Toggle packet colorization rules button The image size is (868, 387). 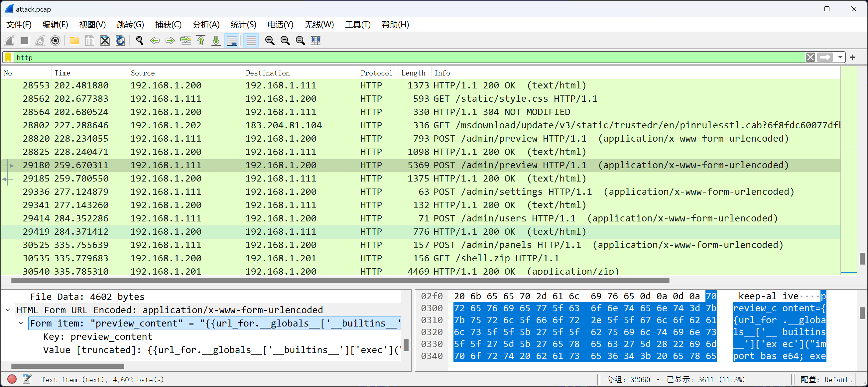[251, 41]
